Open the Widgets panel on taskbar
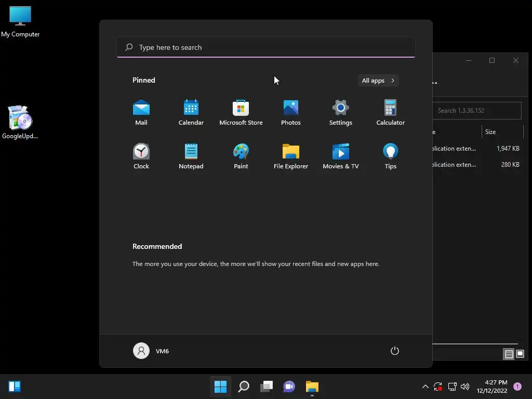The image size is (532, 399). tap(15, 387)
